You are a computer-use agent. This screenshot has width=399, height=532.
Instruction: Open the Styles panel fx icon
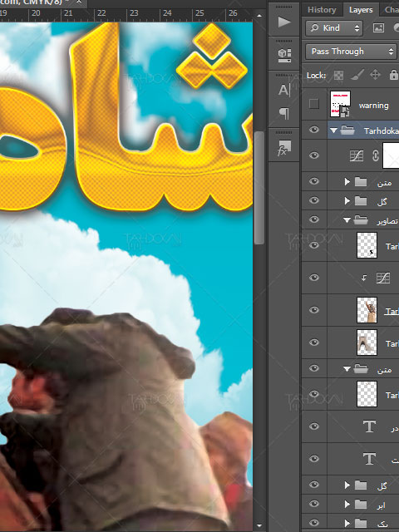(284, 148)
